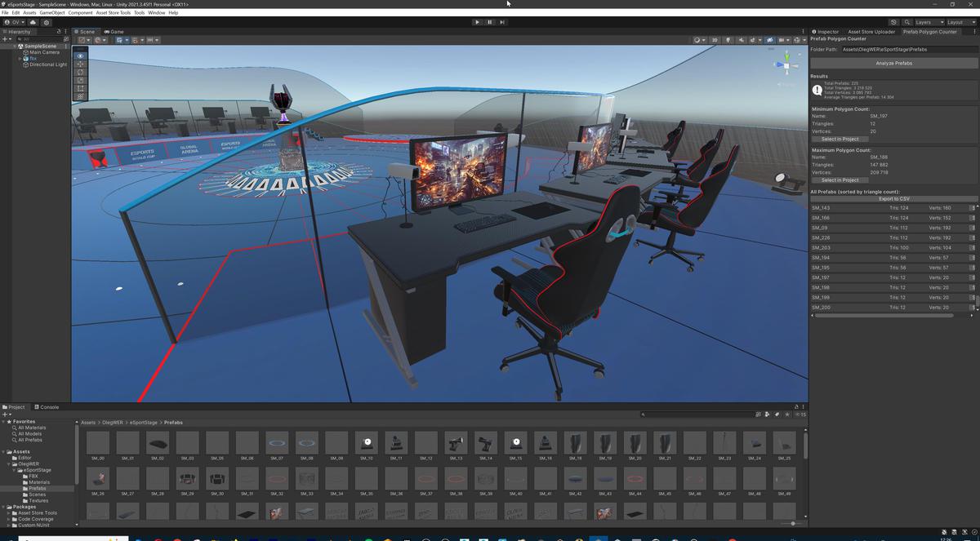Click the camera icon on the Game tab

point(107,32)
